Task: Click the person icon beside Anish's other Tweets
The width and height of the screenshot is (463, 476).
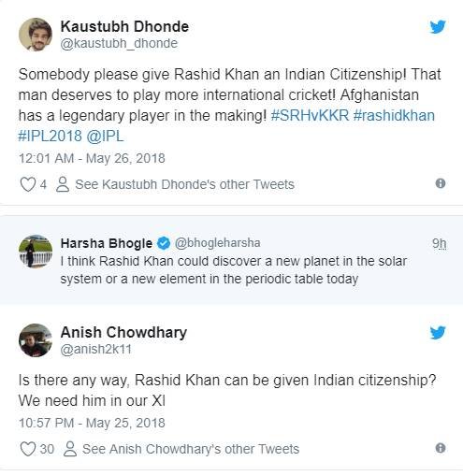Action: point(70,449)
